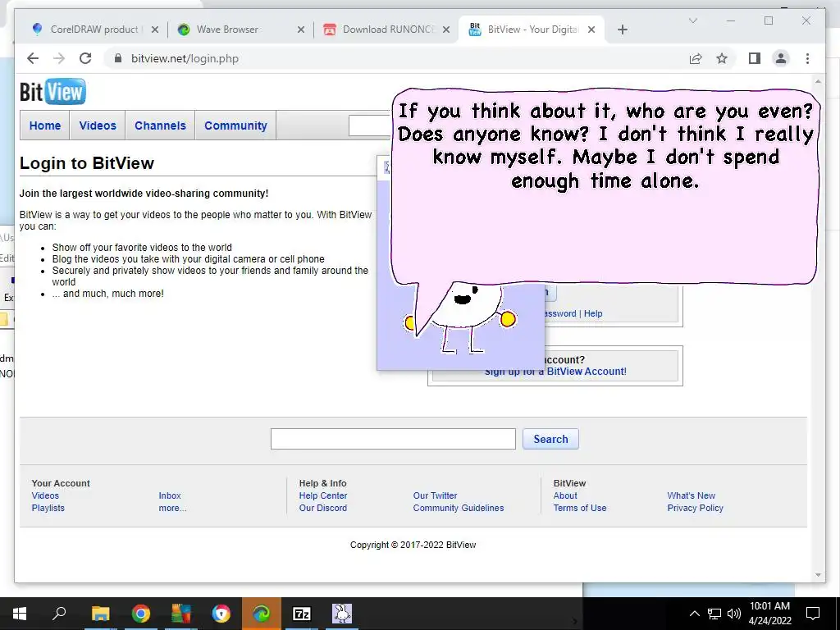Viewport: 840px width, 630px height.
Task: Open the Our Discord link
Action: 323,508
